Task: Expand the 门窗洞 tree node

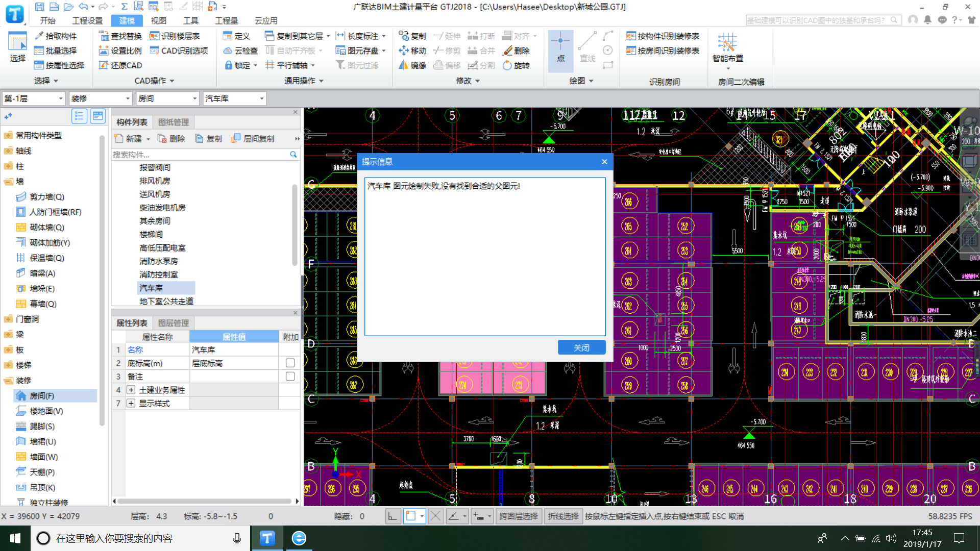Action: pyautogui.click(x=8, y=319)
